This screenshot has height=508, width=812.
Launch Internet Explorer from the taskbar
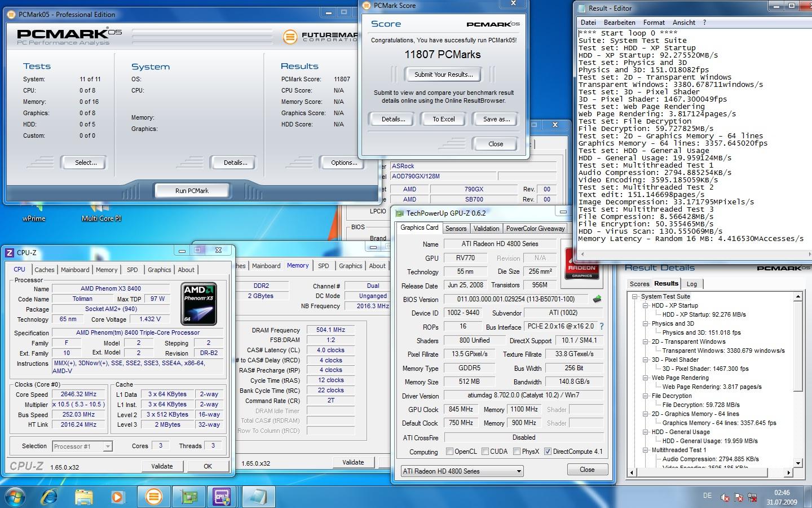50,497
